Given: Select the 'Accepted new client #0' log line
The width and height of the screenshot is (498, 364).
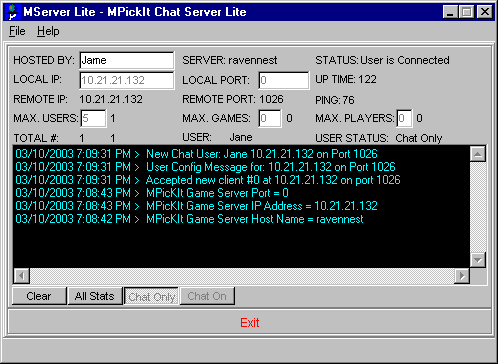Looking at the screenshot, I should tap(208, 180).
